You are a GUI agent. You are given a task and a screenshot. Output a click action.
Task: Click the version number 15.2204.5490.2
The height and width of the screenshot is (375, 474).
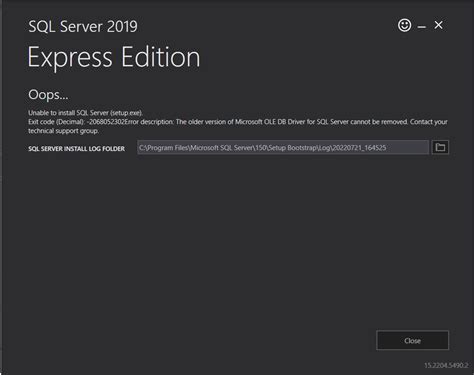446,365
